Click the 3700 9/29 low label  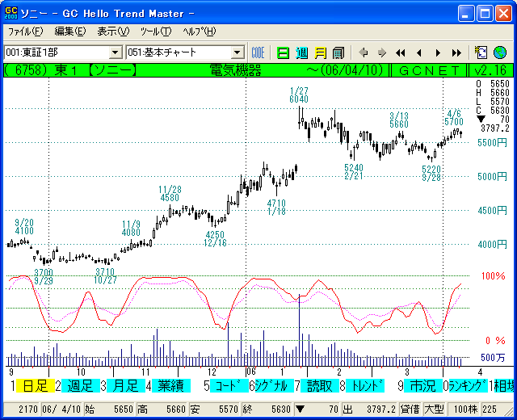44,276
